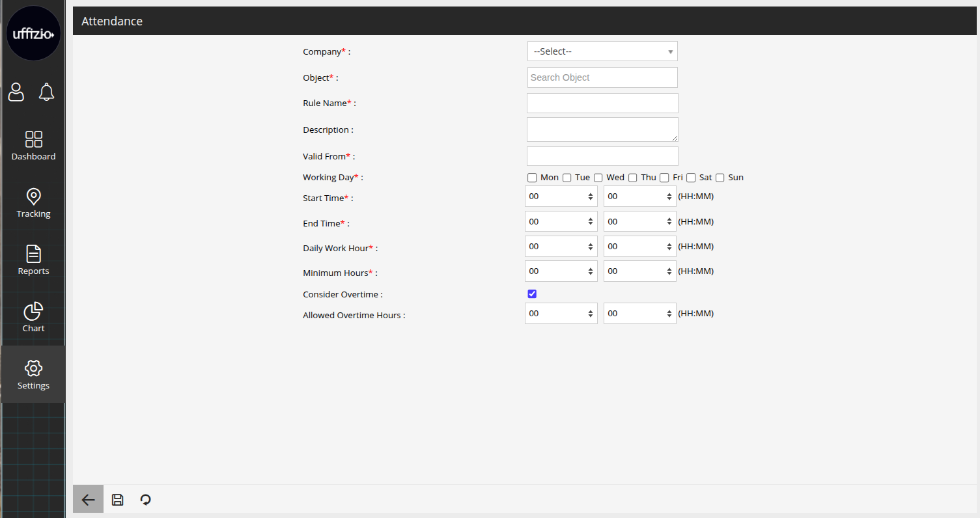Open the Start Time hour dropdown

click(561, 197)
